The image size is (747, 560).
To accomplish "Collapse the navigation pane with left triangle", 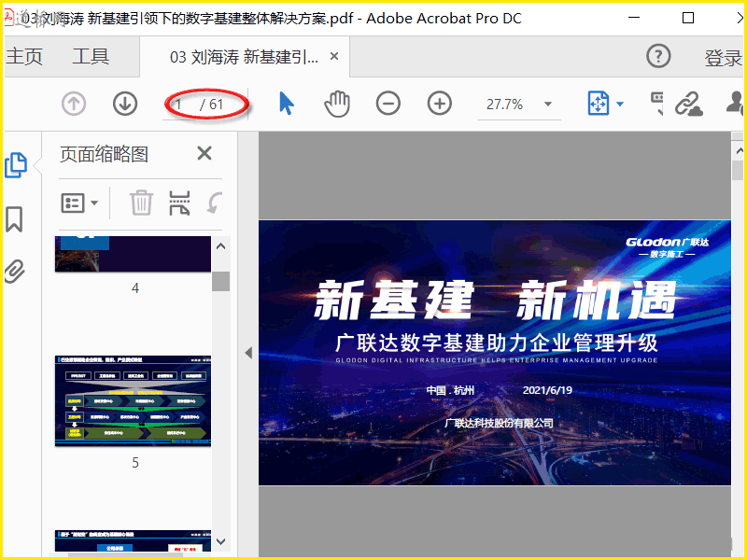I will pos(248,353).
